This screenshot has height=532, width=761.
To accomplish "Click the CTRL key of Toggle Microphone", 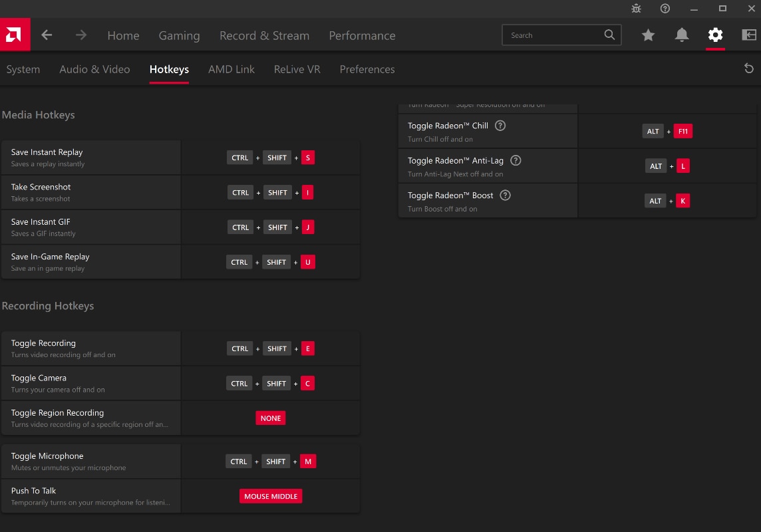I will tap(238, 462).
